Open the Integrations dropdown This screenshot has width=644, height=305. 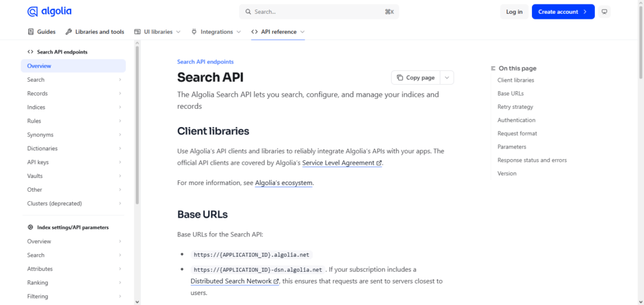(238, 31)
